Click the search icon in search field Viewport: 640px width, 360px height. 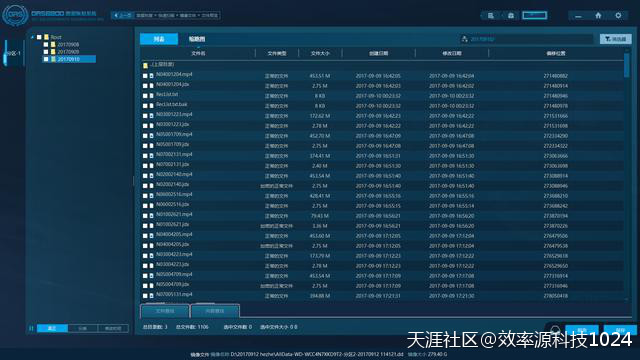[464, 39]
